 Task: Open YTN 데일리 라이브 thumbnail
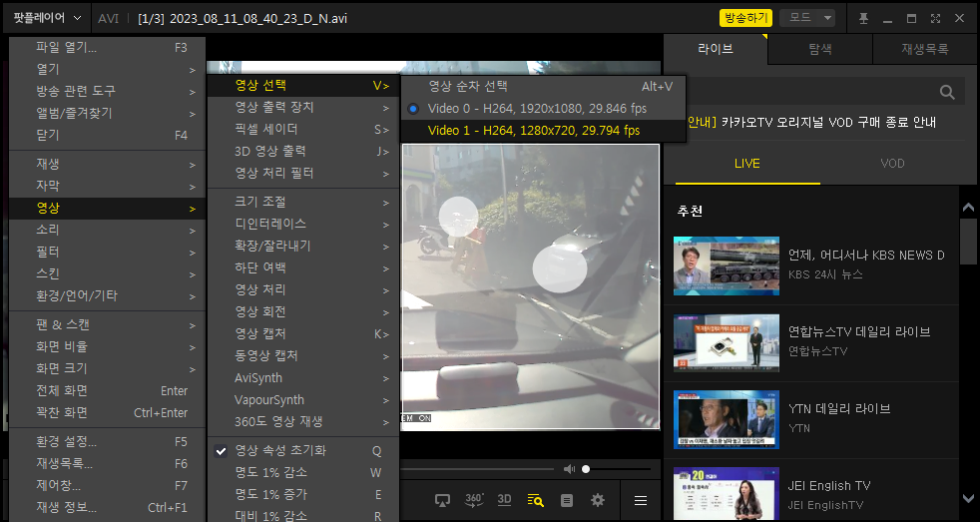[727, 420]
